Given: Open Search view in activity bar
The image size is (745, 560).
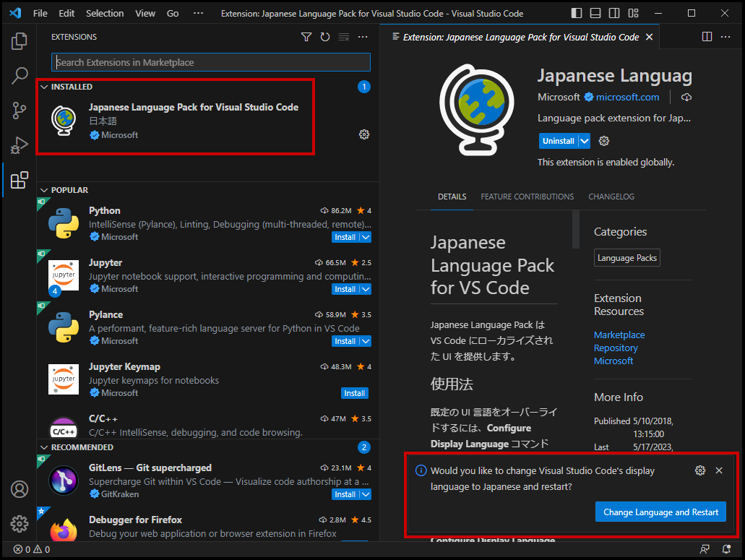Looking at the screenshot, I should point(20,75).
